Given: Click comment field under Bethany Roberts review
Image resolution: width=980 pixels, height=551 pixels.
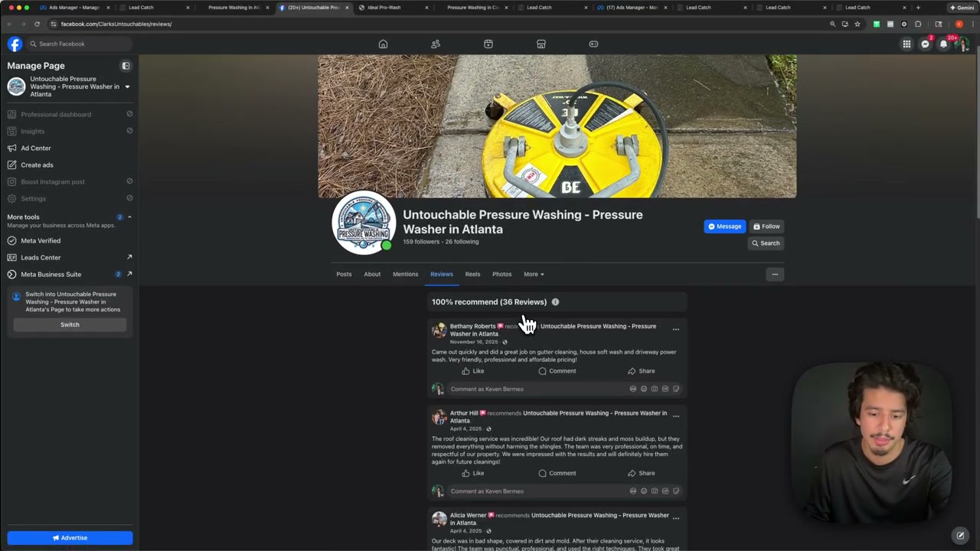Looking at the screenshot, I should coord(564,389).
